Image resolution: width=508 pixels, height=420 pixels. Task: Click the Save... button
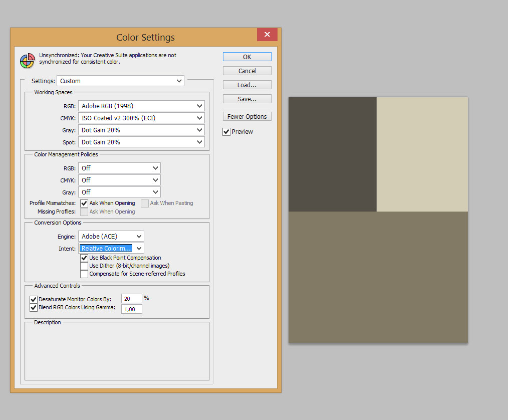coord(247,99)
